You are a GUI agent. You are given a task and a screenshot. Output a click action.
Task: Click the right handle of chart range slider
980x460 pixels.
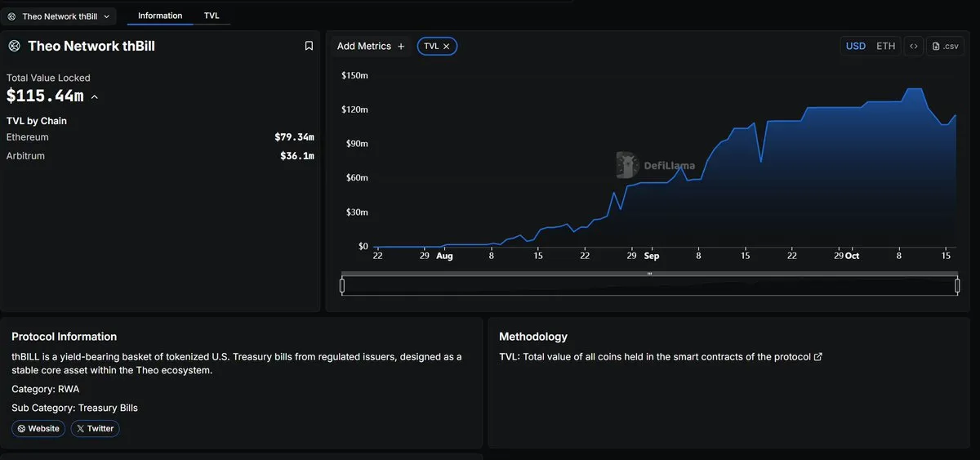957,286
